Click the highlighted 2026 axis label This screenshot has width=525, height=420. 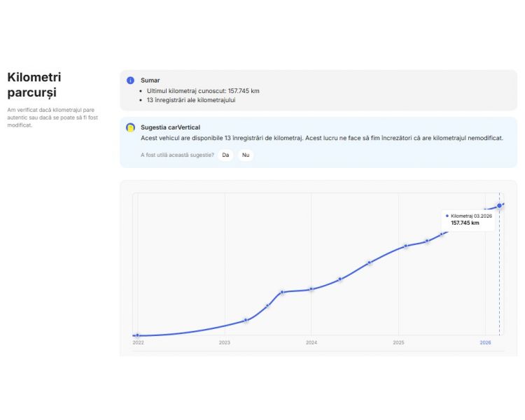[485, 342]
